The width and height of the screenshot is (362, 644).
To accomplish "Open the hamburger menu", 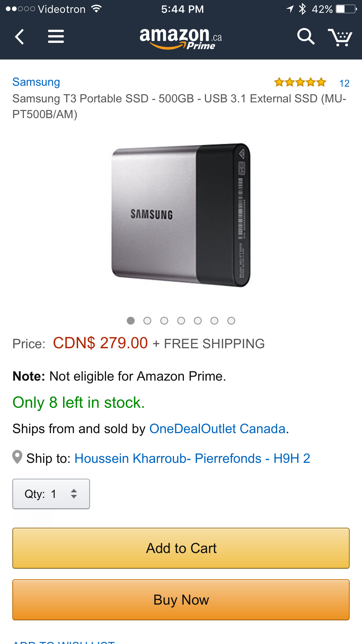I will click(x=56, y=36).
